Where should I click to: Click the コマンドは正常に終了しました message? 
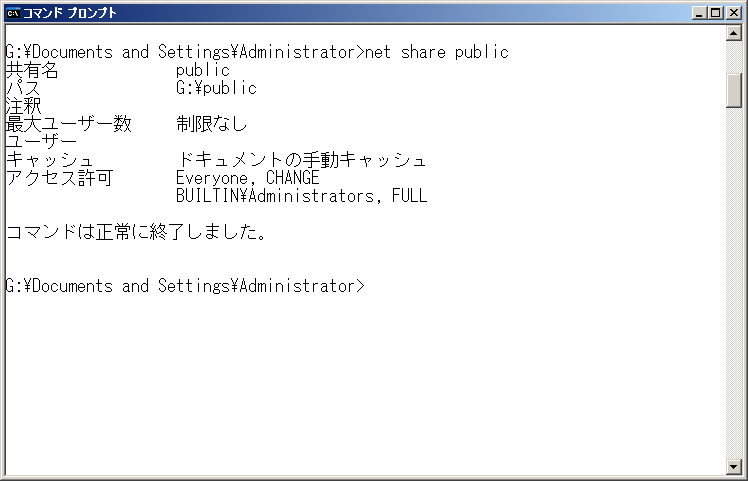136,232
